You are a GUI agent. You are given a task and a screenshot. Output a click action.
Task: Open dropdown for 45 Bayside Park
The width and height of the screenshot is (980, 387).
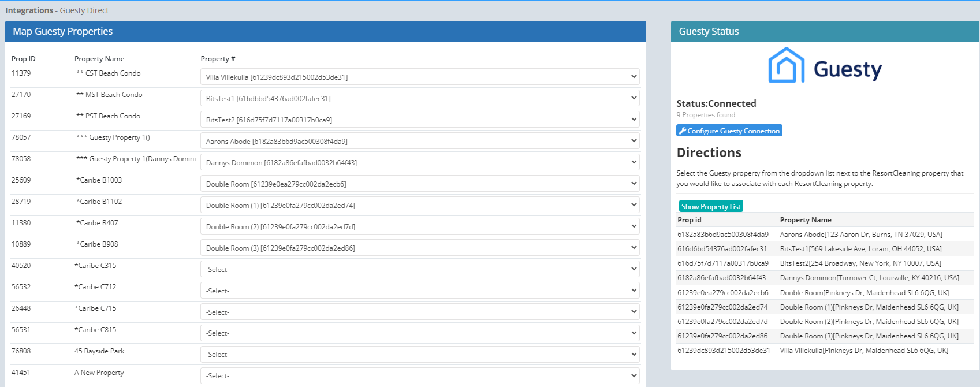(x=420, y=355)
